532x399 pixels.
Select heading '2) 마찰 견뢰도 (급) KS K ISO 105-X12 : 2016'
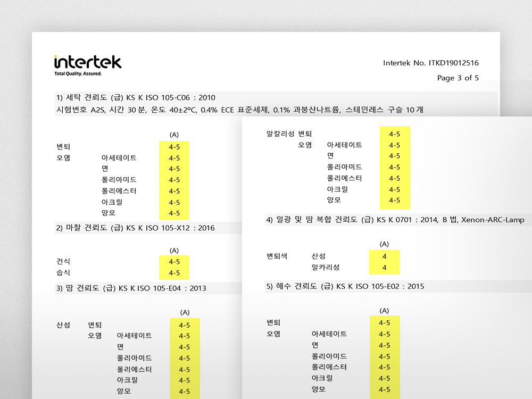click(x=135, y=228)
